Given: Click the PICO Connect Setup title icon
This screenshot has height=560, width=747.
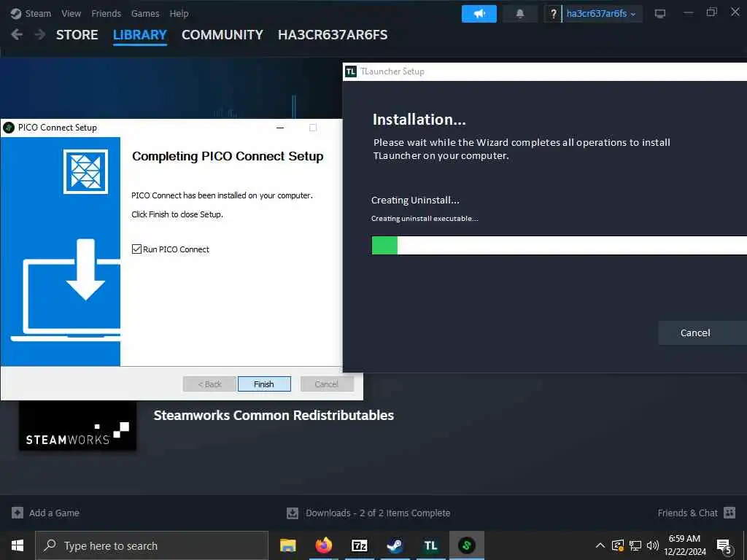Looking at the screenshot, I should [x=9, y=128].
